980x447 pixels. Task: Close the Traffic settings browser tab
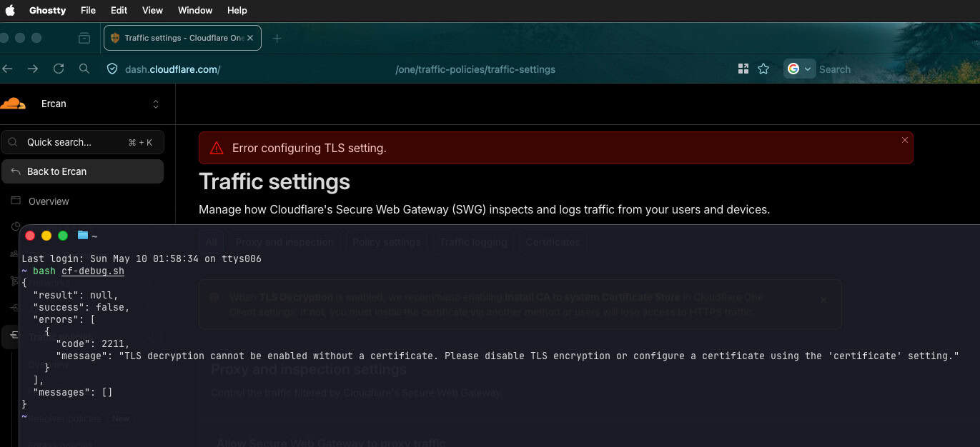point(250,38)
